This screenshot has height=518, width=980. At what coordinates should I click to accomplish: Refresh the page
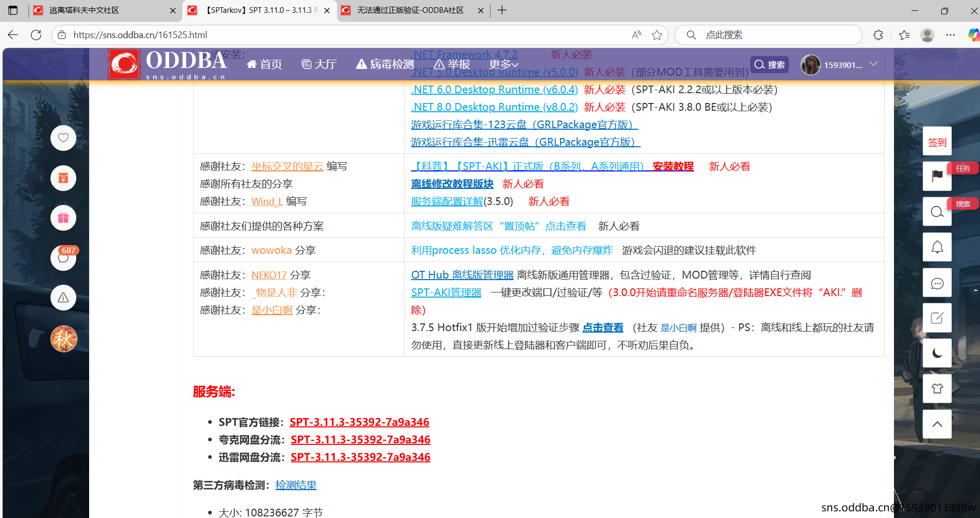click(x=36, y=34)
